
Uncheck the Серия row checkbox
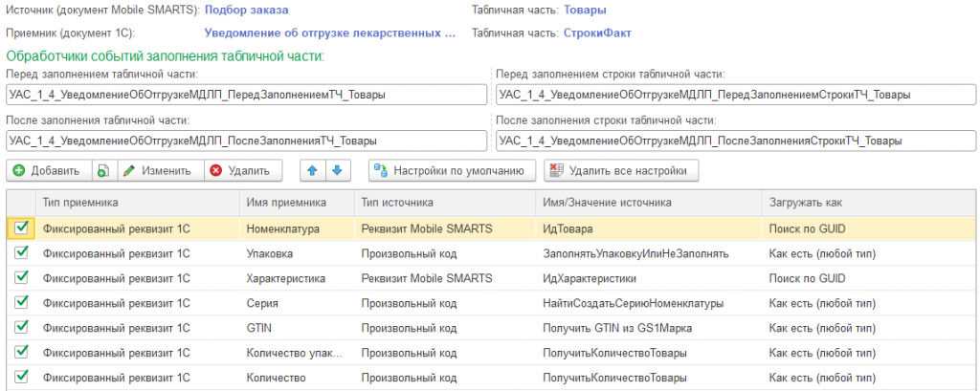click(21, 302)
